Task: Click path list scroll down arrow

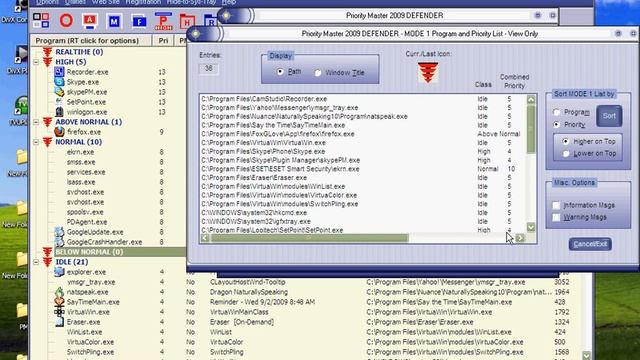Action: point(531,227)
